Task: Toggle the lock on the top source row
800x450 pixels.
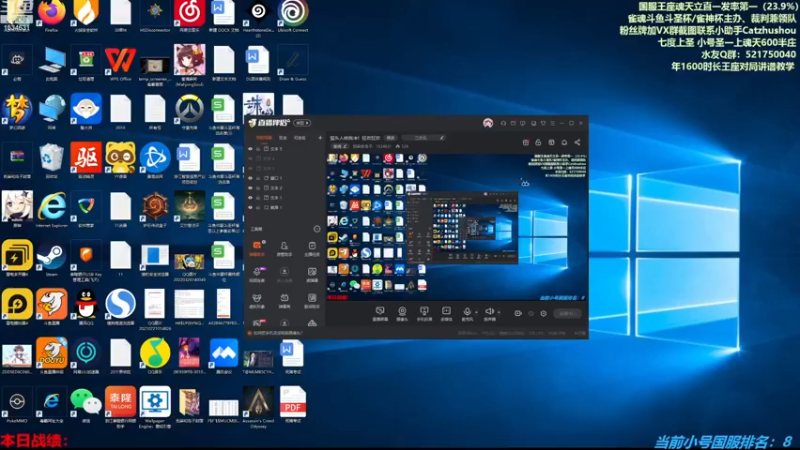Action: pos(258,149)
